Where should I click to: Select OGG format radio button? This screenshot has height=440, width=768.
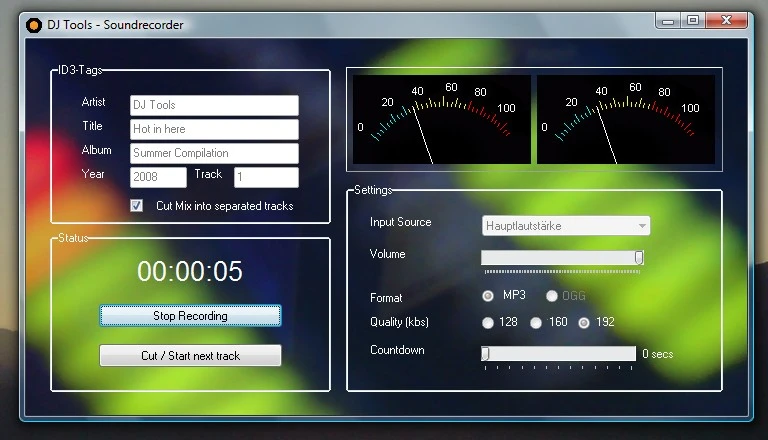coord(552,296)
